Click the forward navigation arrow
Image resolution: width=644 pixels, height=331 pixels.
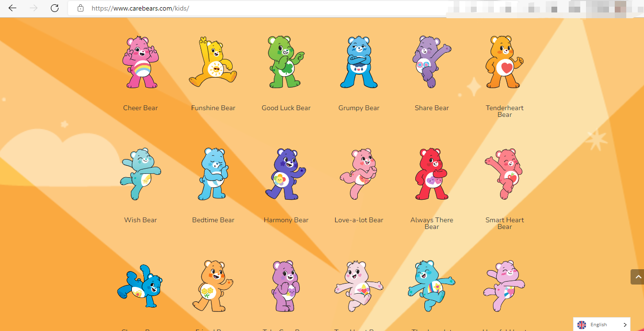(x=33, y=8)
